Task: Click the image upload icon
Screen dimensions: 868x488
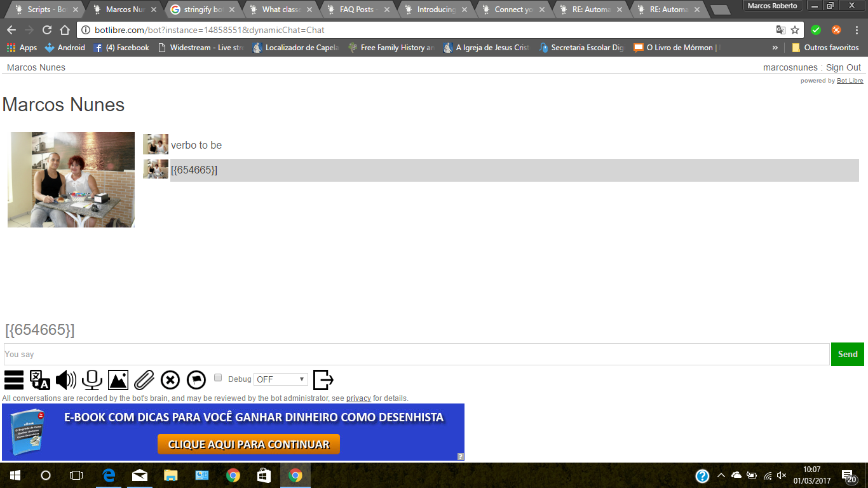Action: [x=118, y=379]
